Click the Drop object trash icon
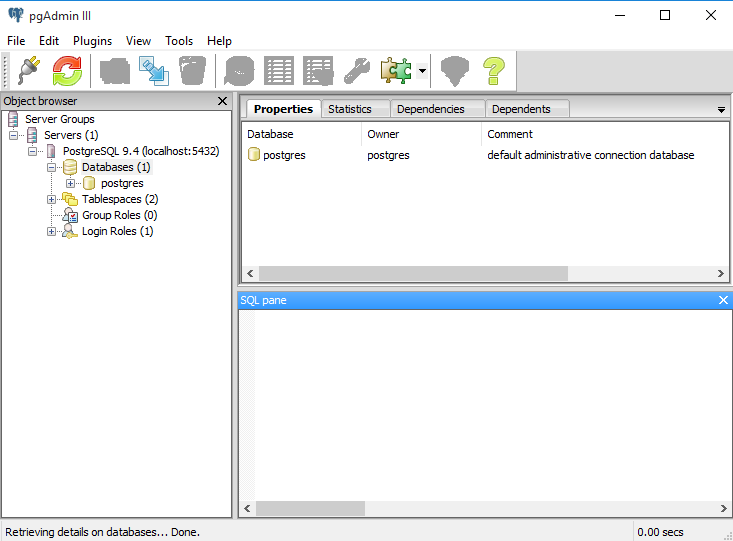This screenshot has height=541, width=733. 193,71
